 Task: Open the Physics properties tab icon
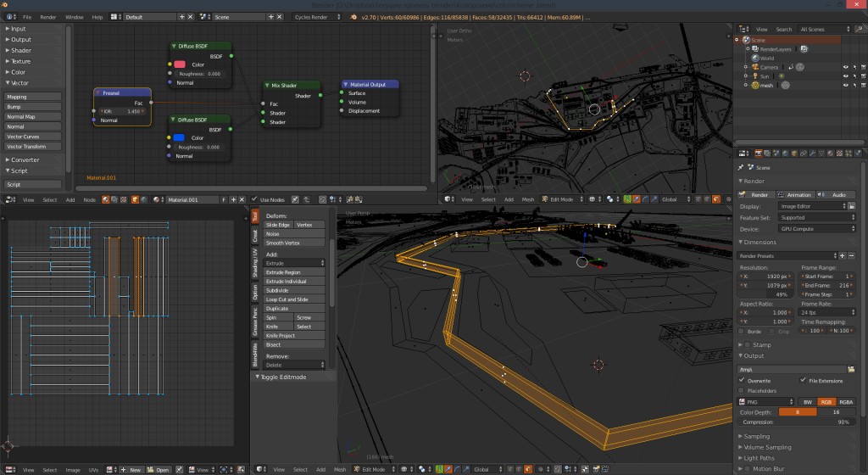point(858,154)
